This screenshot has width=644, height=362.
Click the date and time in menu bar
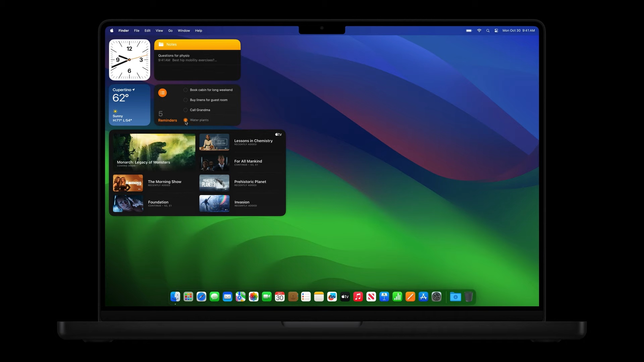click(519, 31)
